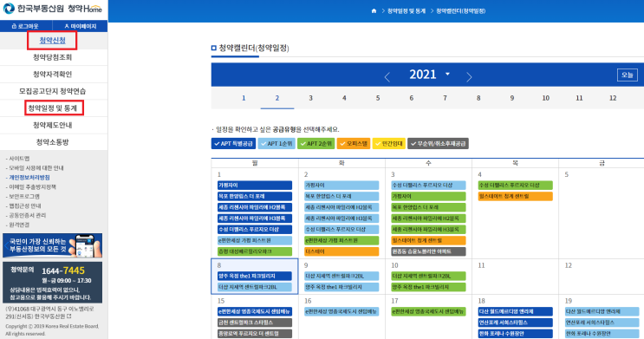Select month tab 6
This screenshot has width=644, height=339.
[411, 98]
